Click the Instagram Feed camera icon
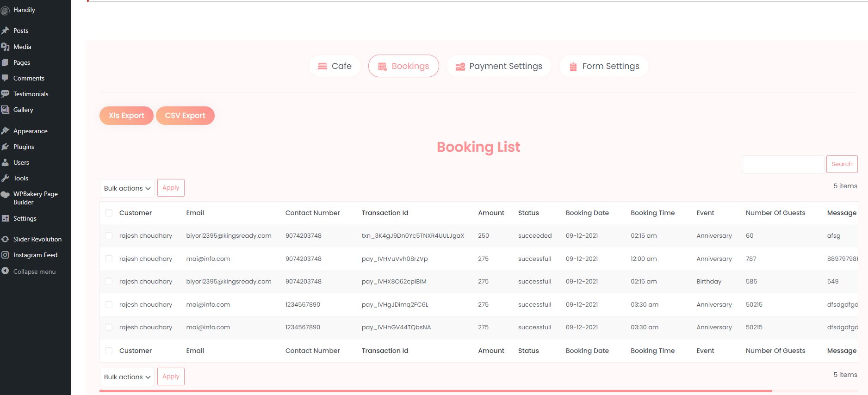Image resolution: width=868 pixels, height=395 pixels. click(6, 255)
